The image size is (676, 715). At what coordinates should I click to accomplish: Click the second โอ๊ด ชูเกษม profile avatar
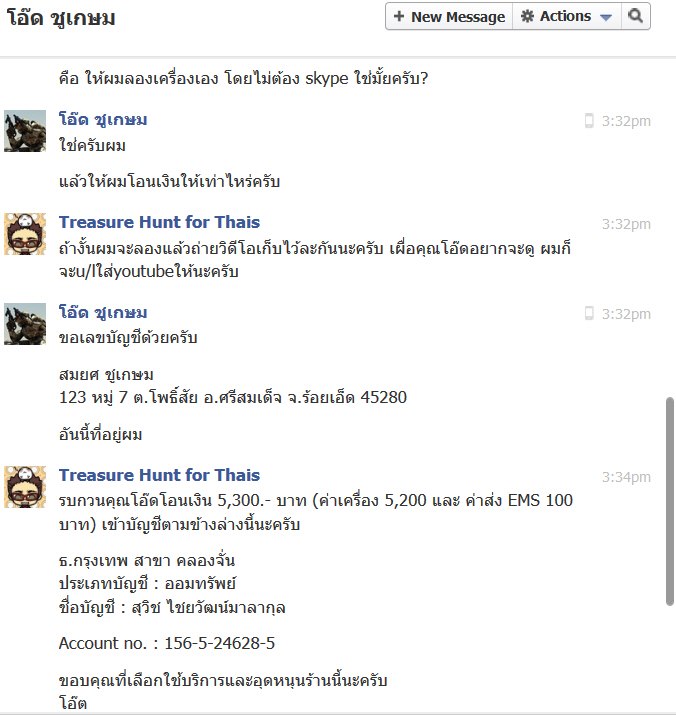tap(25, 324)
